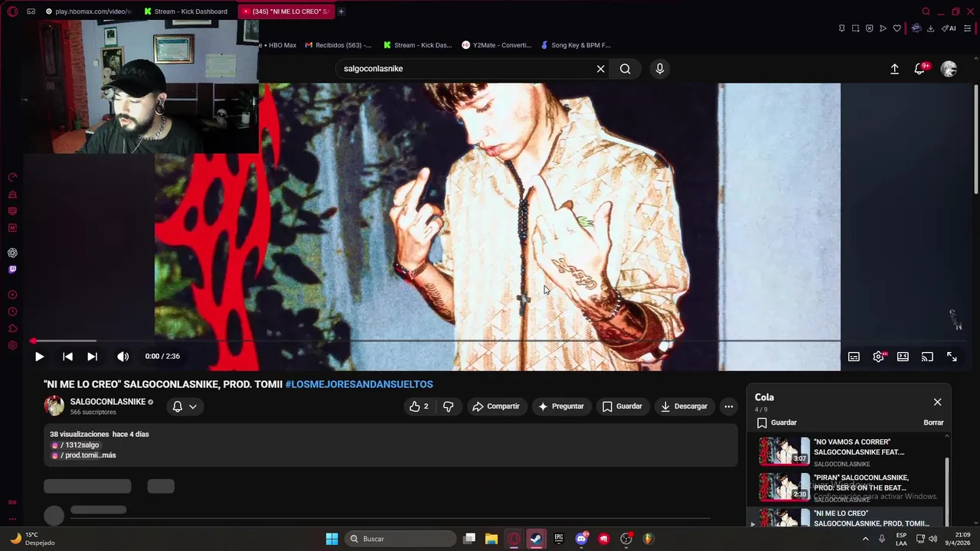Image resolution: width=980 pixels, height=551 pixels.
Task: Play the video with the play button
Action: (39, 357)
